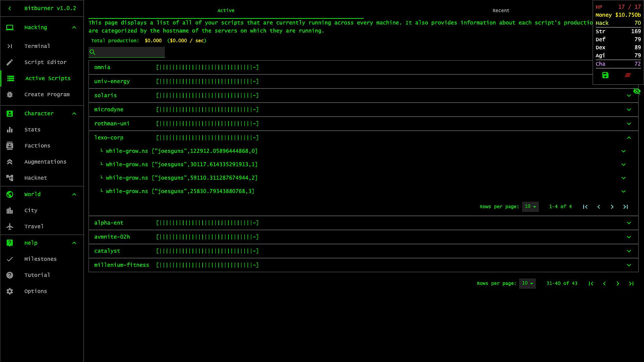Collapse the lexo-corp server row
This screenshot has width=644, height=362.
pyautogui.click(x=629, y=138)
